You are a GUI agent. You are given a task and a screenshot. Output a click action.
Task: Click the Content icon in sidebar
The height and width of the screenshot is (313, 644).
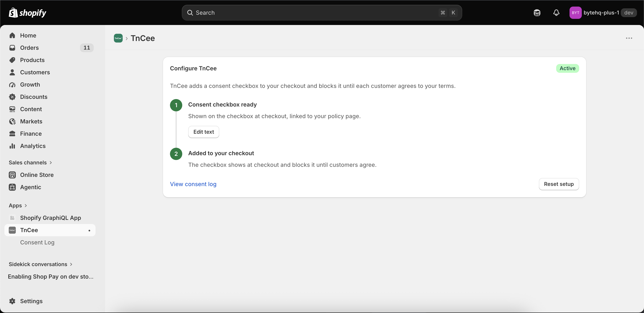point(12,109)
